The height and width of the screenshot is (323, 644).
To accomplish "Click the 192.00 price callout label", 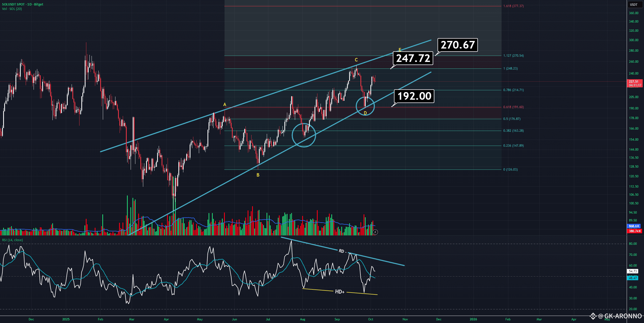I will tap(414, 96).
